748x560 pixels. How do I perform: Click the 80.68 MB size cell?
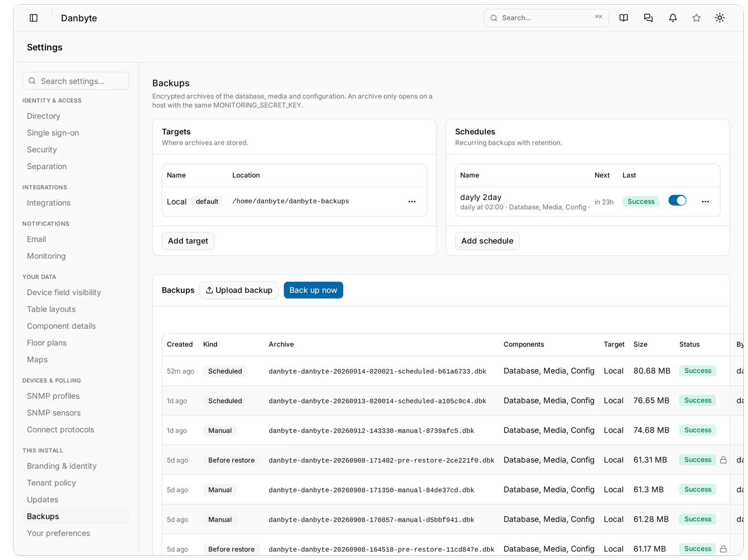coord(652,371)
